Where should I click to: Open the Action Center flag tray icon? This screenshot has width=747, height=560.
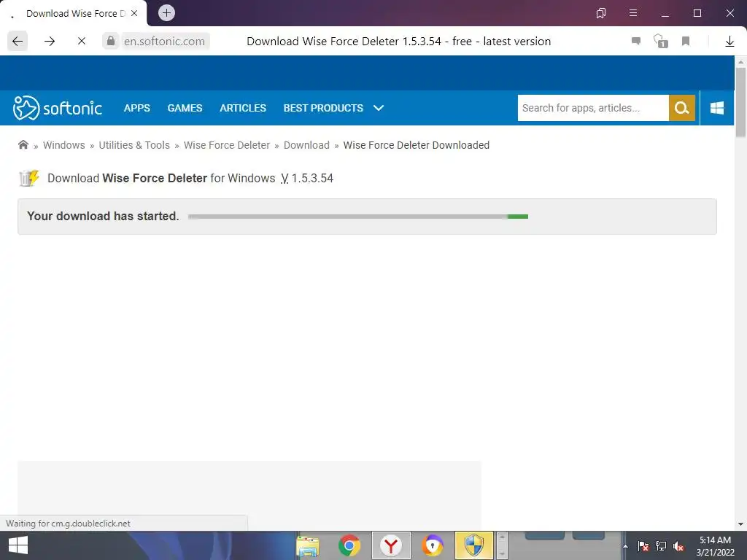pyautogui.click(x=643, y=546)
